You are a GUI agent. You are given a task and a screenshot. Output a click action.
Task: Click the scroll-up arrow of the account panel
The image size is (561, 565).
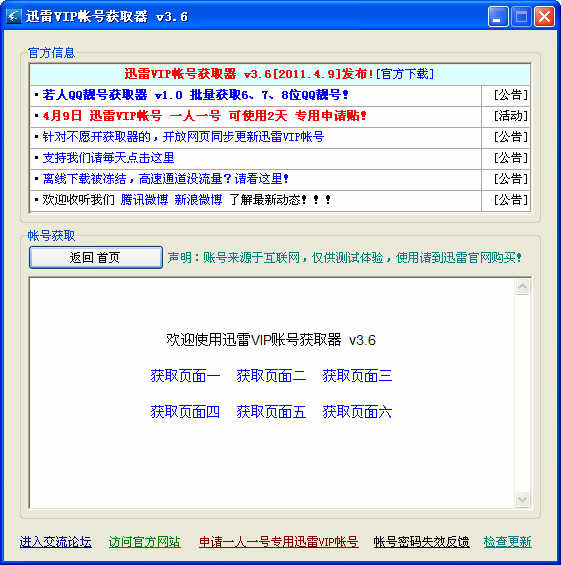pos(522,287)
